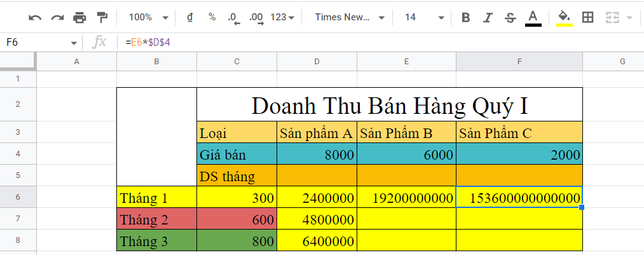Click the cell 'Giá bán'
Image resolution: width=644 pixels, height=255 pixels.
pos(236,154)
